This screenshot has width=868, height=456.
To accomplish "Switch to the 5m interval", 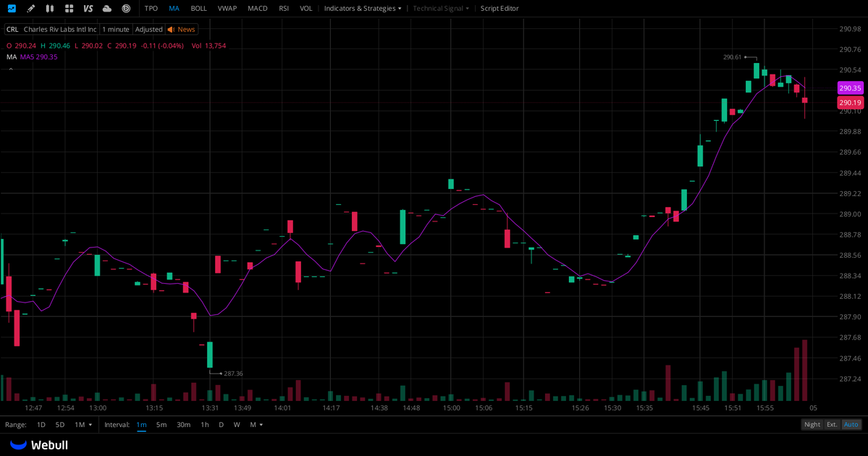I will [x=161, y=424].
